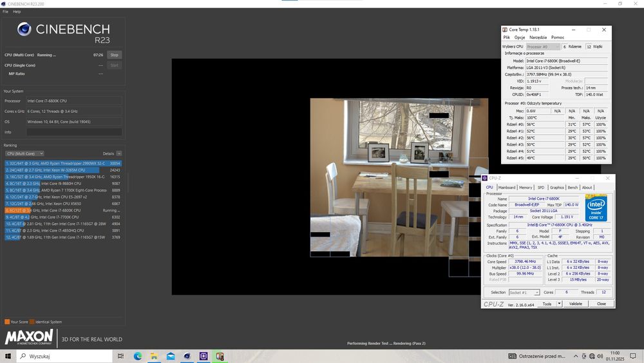Switch to the SPD tab in CPU-Z
Image resolution: width=644 pixels, height=363 pixels.
[541, 188]
